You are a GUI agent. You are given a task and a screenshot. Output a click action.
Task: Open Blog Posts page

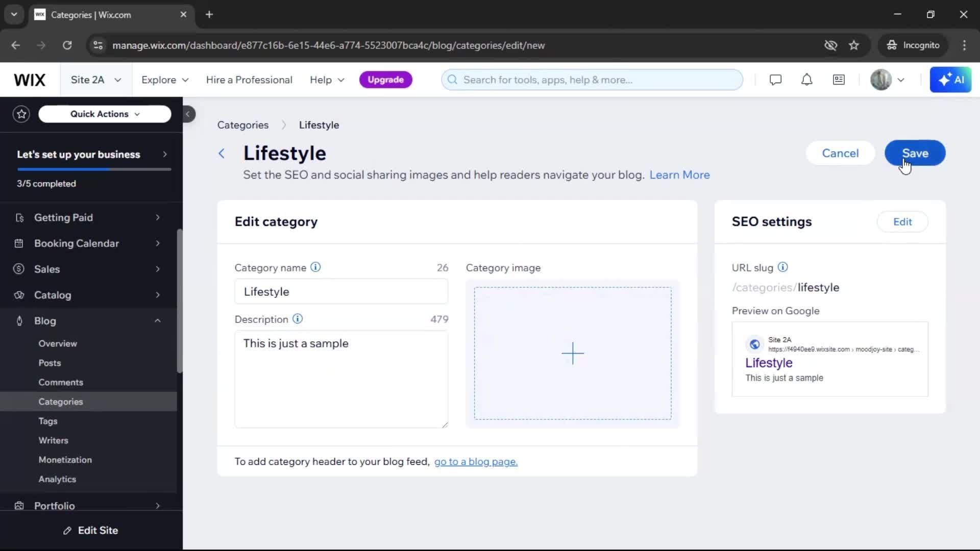(x=50, y=363)
